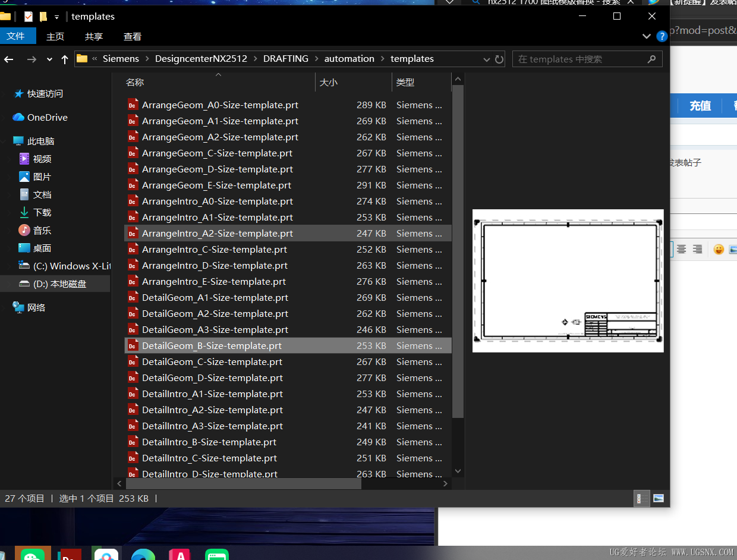This screenshot has height=560, width=737.
Task: Switch to the 查看 ribbon tab
Action: pos(133,36)
